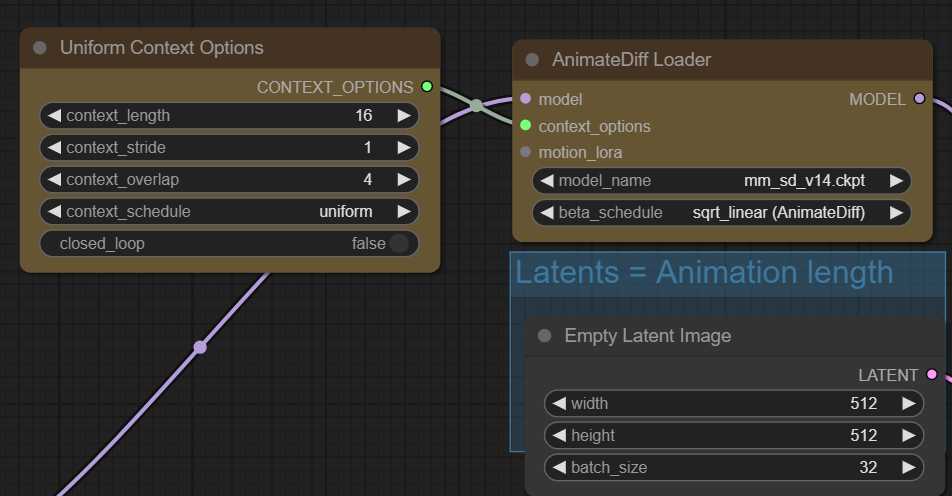Screen dimensions: 952x496
Task: Click the context_length value 16
Action: 364,115
